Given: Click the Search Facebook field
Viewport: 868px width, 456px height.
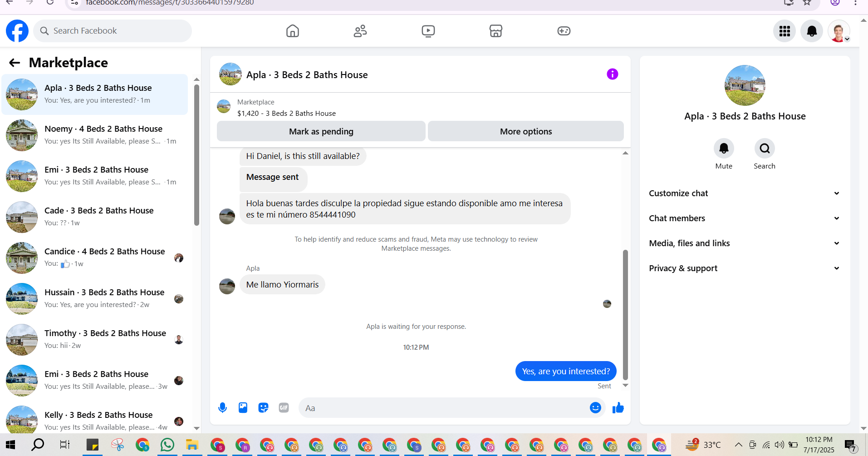Looking at the screenshot, I should click(x=113, y=31).
